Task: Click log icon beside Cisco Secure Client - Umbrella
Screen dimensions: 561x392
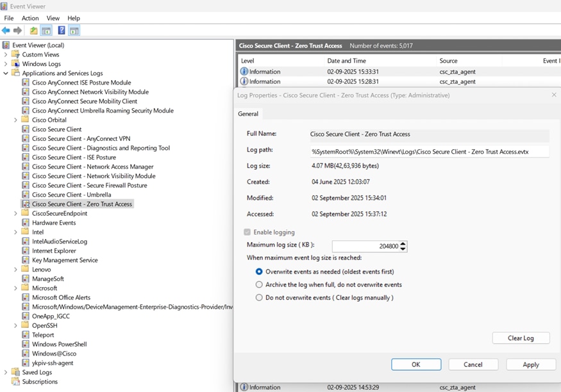Action: click(26, 194)
